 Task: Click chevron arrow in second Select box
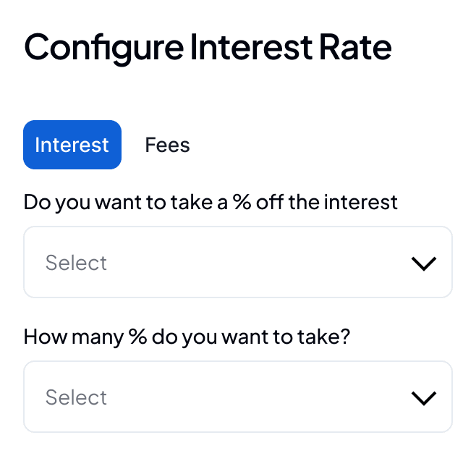(424, 398)
